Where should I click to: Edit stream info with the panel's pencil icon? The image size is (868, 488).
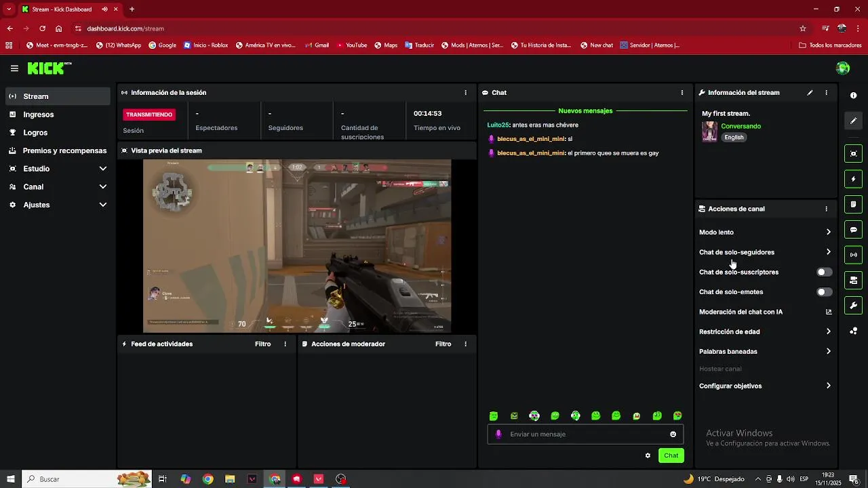pyautogui.click(x=810, y=93)
